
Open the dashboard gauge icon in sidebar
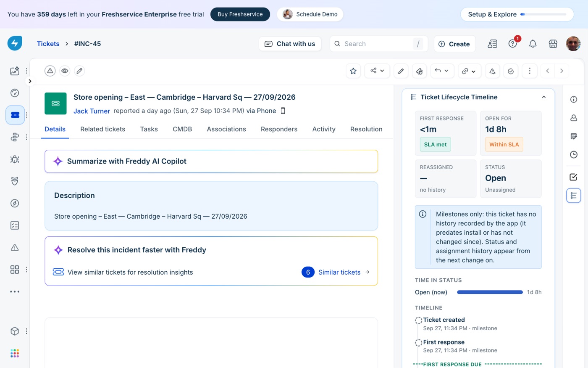tap(15, 93)
